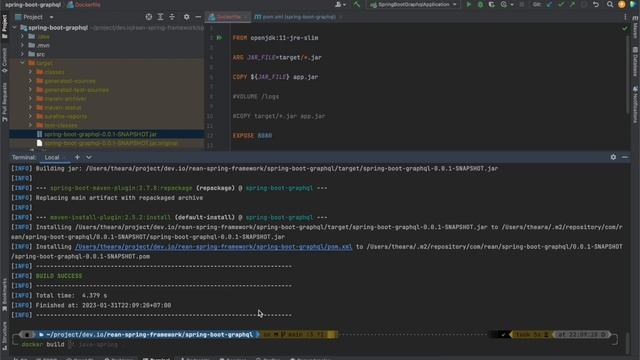640x360 pixels.
Task: Show Git history clock icon
Action: pos(584,4)
